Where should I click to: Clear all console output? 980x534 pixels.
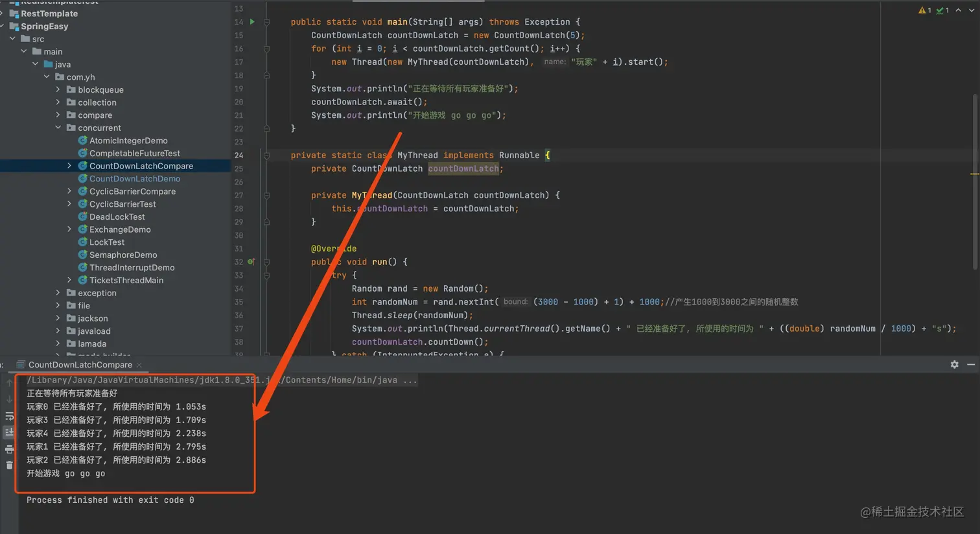9,465
